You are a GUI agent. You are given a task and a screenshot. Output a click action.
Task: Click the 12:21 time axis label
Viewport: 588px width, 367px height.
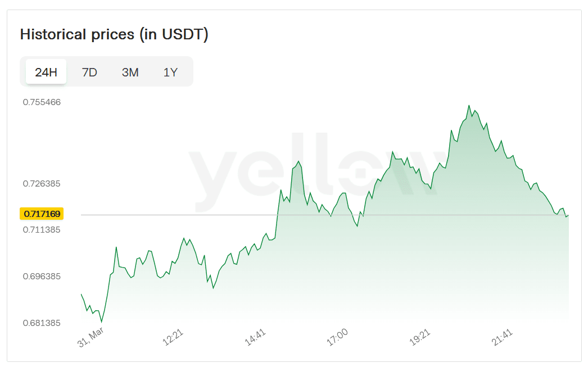point(173,338)
